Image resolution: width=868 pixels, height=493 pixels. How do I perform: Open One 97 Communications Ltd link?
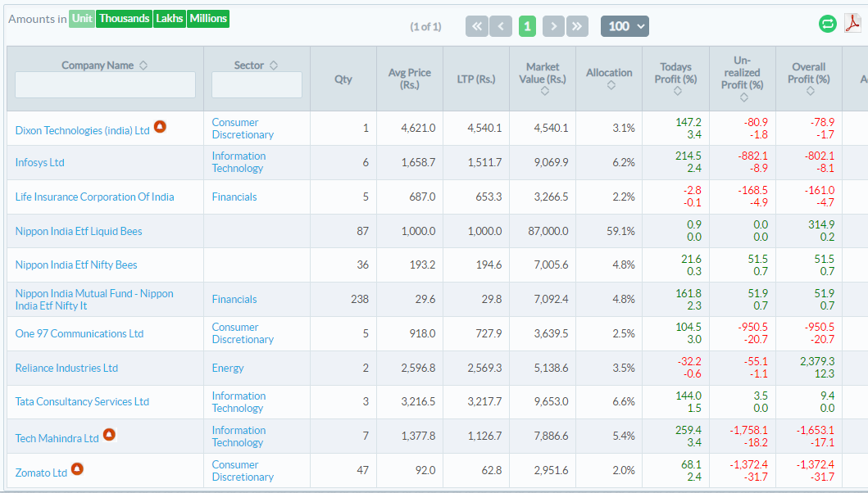point(80,333)
